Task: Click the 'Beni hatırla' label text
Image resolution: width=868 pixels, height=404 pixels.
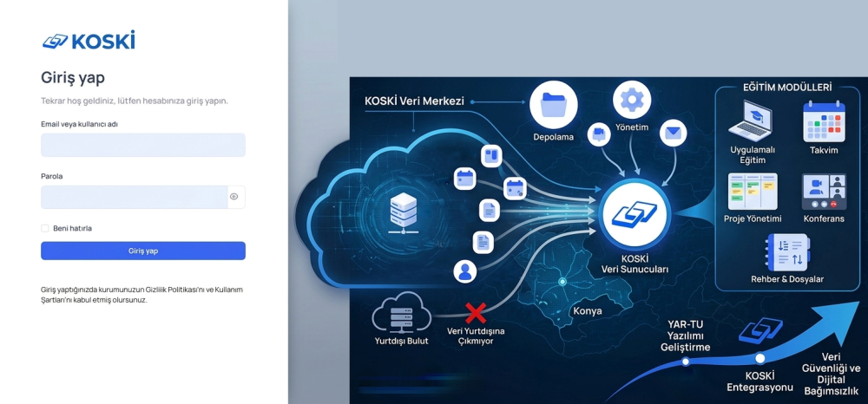Action: (73, 228)
